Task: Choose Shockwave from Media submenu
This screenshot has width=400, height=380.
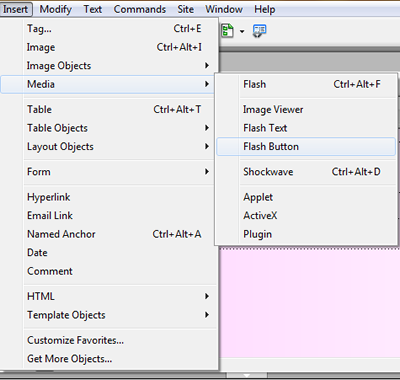Action: 306,172
